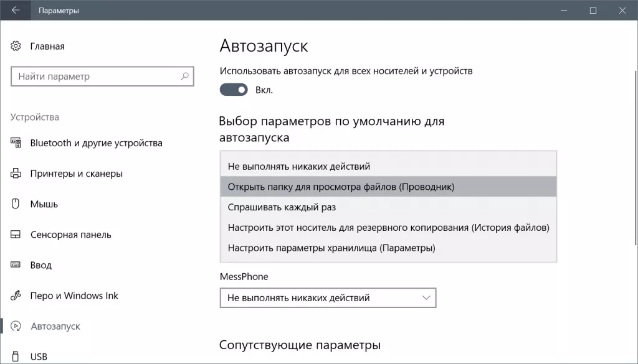Viewport: 638px width, 364px height.
Task: Click the back arrow button
Action: coord(15,10)
